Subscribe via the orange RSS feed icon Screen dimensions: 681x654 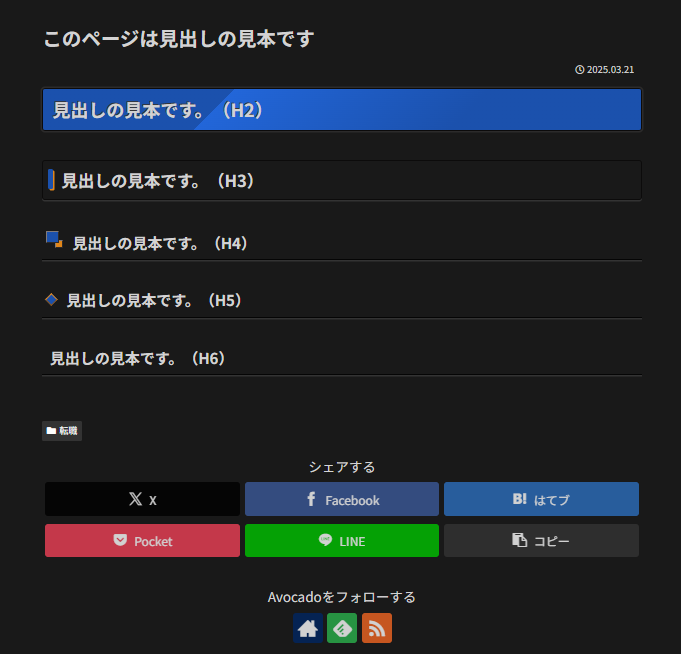(x=377, y=628)
